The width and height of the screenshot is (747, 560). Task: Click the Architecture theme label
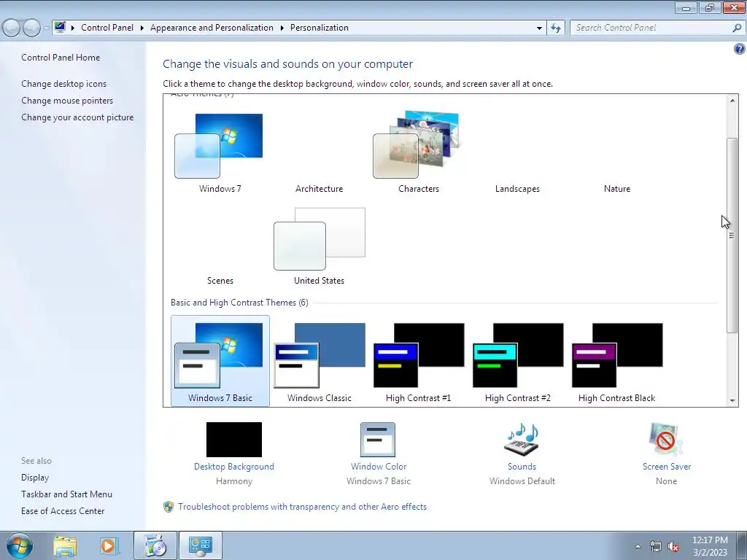pos(320,189)
